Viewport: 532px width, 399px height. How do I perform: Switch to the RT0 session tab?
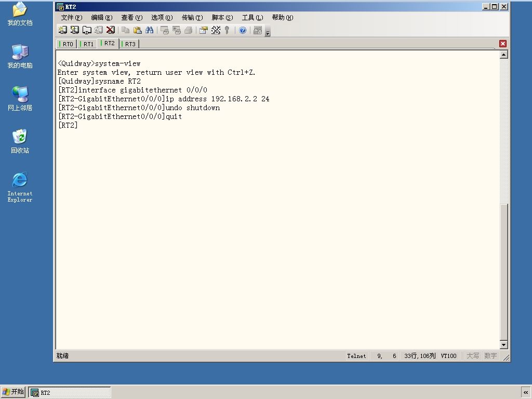(x=66, y=44)
